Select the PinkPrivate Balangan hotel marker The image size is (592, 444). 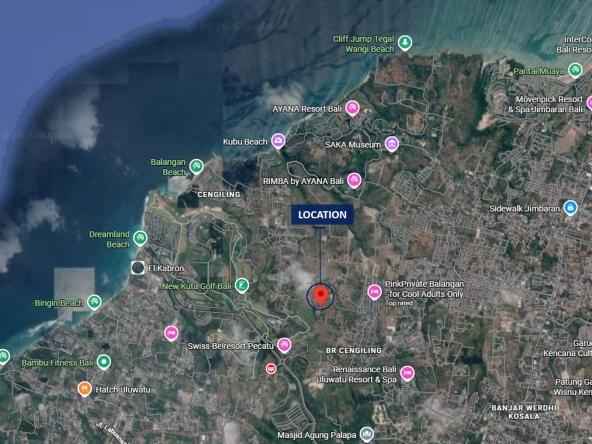pyautogui.click(x=375, y=292)
